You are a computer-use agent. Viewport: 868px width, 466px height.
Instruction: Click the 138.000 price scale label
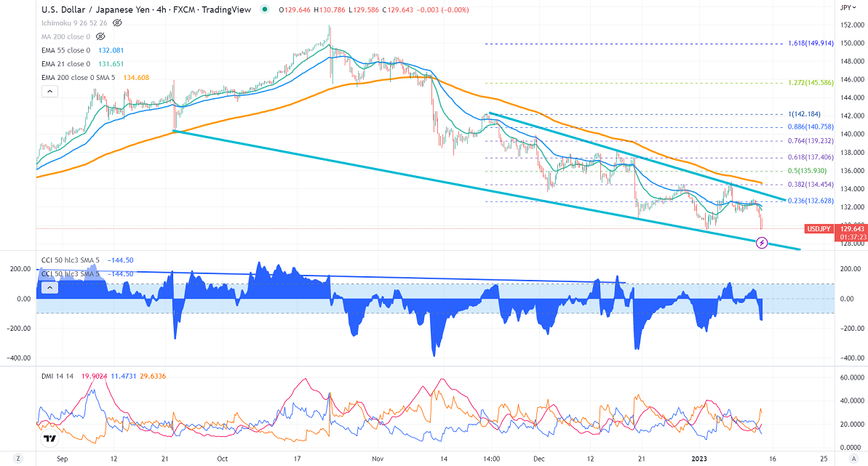[x=852, y=153]
